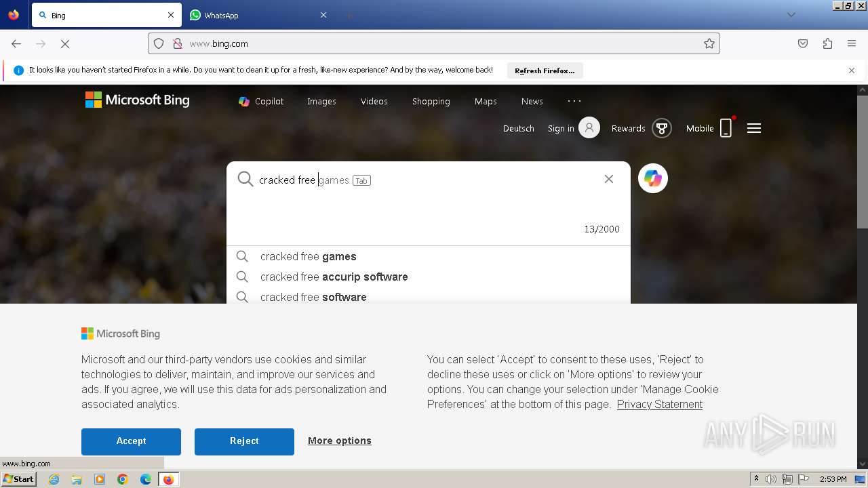Open More options for cookies
868x488 pixels.
pos(340,441)
